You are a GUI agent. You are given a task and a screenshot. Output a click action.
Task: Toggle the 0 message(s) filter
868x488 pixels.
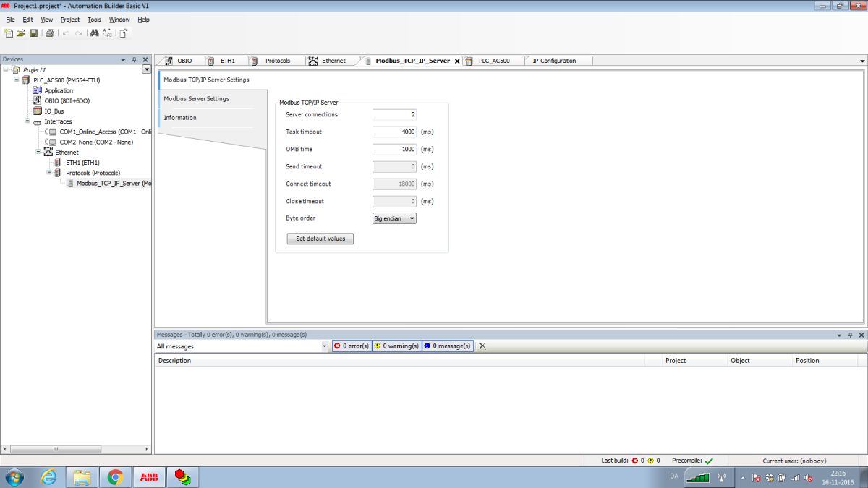(448, 346)
